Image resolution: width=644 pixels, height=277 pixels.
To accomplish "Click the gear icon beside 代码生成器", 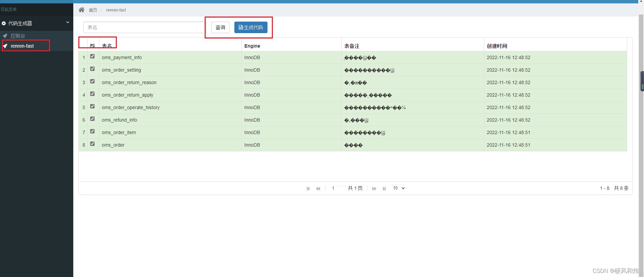I will click(4, 23).
